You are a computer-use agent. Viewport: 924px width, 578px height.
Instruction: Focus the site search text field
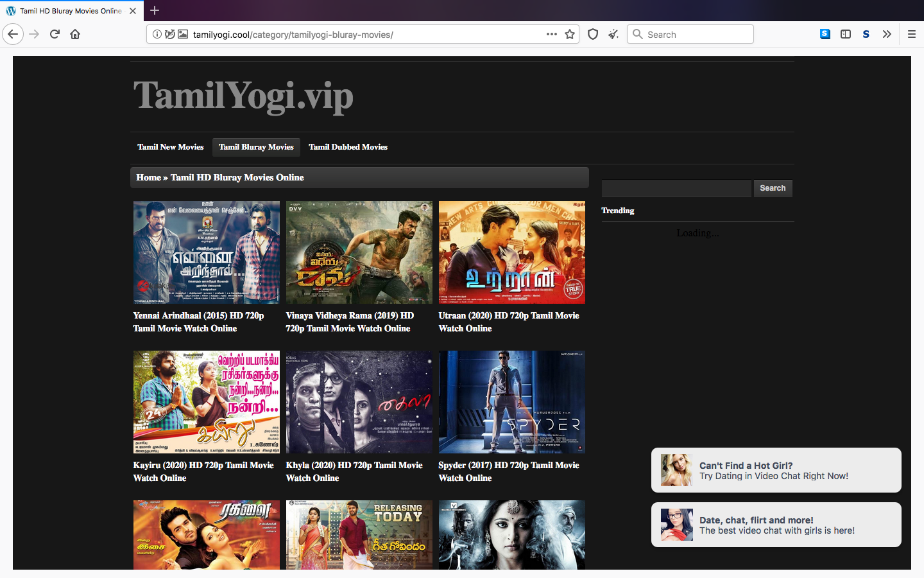tap(676, 188)
